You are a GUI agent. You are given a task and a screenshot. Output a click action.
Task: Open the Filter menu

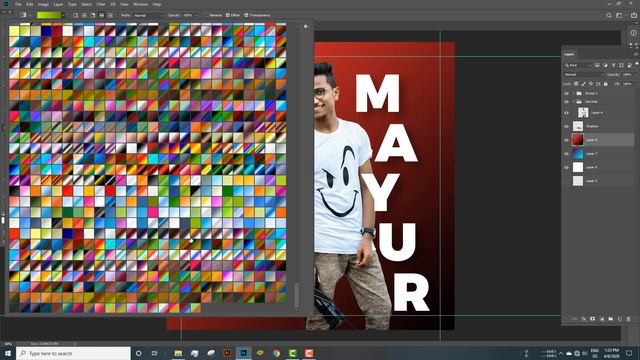[101, 4]
